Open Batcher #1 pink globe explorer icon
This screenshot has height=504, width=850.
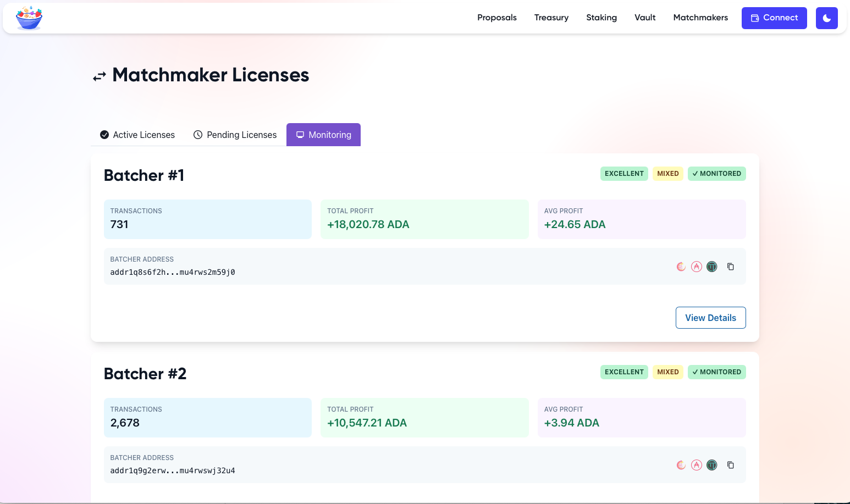pyautogui.click(x=681, y=267)
